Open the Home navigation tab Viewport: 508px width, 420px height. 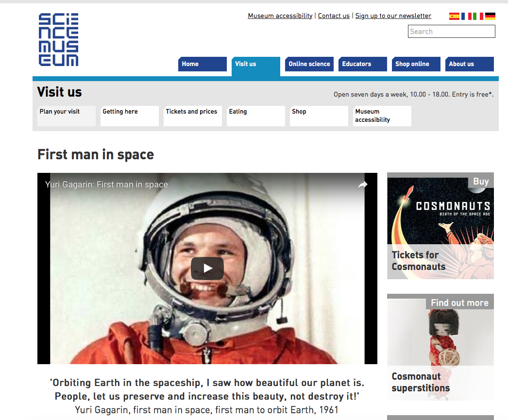[x=202, y=64]
